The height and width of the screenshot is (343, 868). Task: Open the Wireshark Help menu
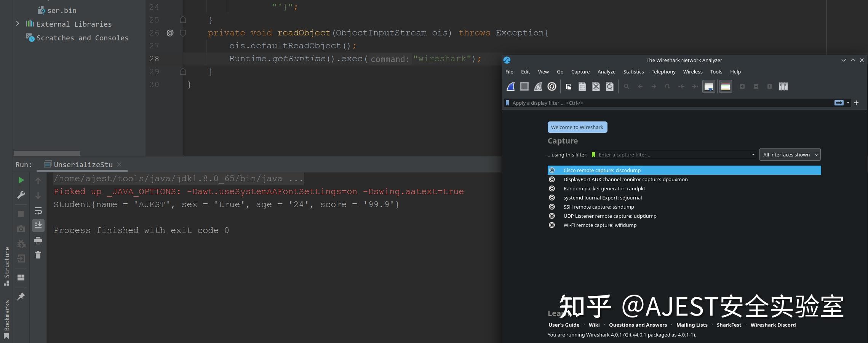tap(735, 72)
